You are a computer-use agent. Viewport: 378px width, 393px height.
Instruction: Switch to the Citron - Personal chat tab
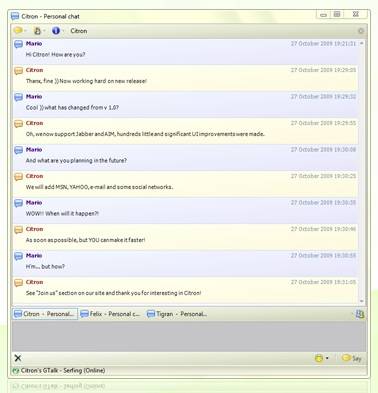45,314
